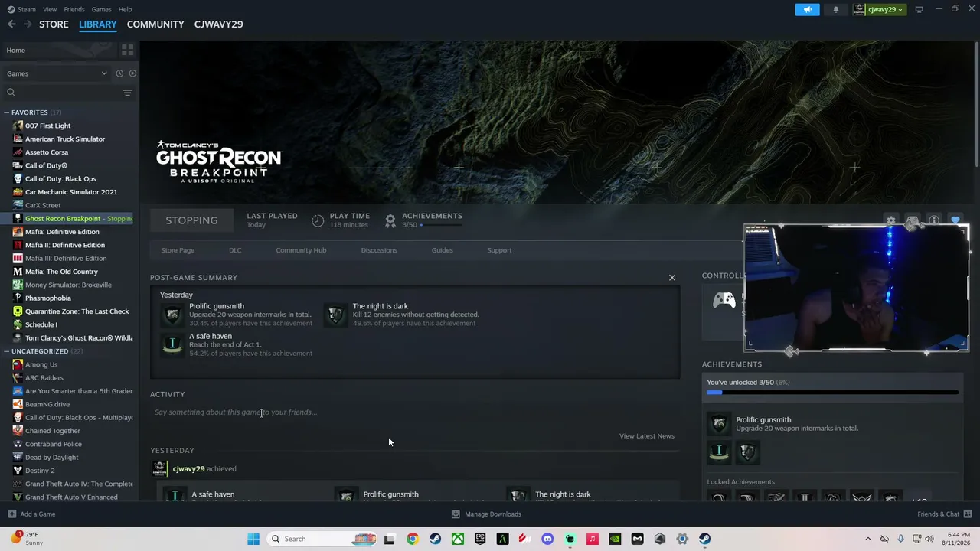Open the Guides link

(443, 250)
